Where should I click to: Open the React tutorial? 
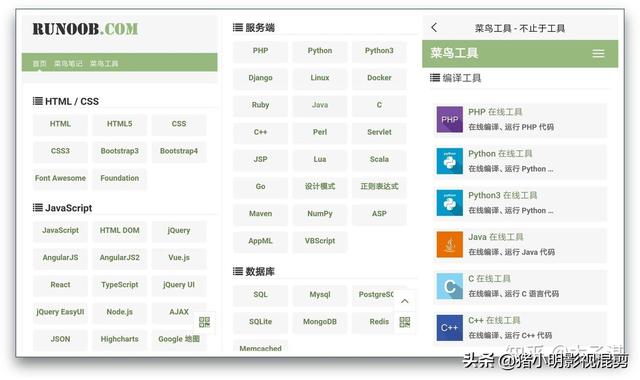(60, 285)
